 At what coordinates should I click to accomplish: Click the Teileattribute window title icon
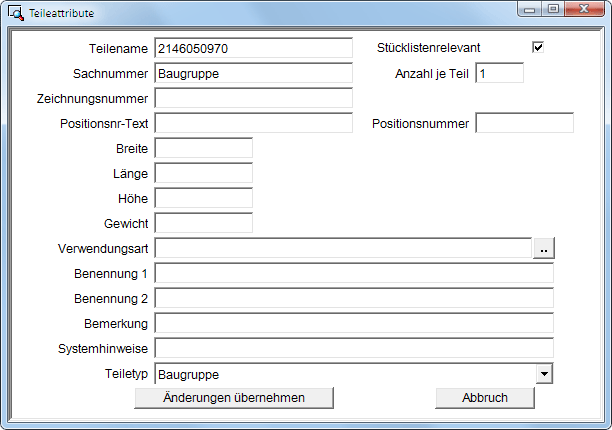tap(15, 13)
